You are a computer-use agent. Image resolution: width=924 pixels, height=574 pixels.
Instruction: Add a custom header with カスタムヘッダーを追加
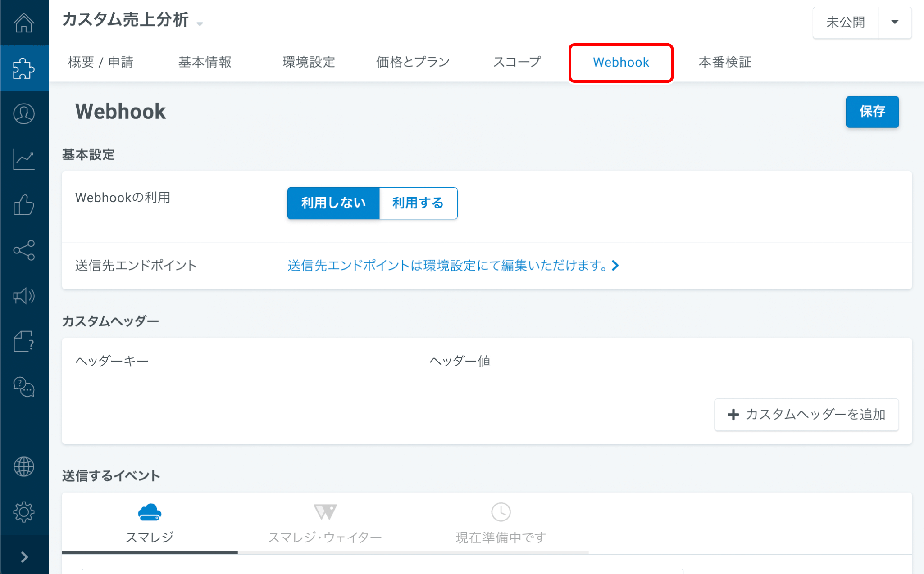coord(806,415)
